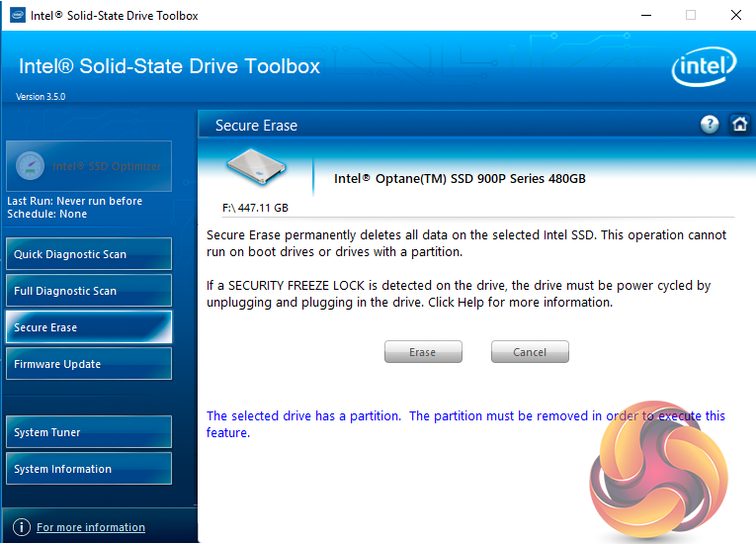Click the Cancel button
This screenshot has width=756, height=544.
(x=530, y=352)
